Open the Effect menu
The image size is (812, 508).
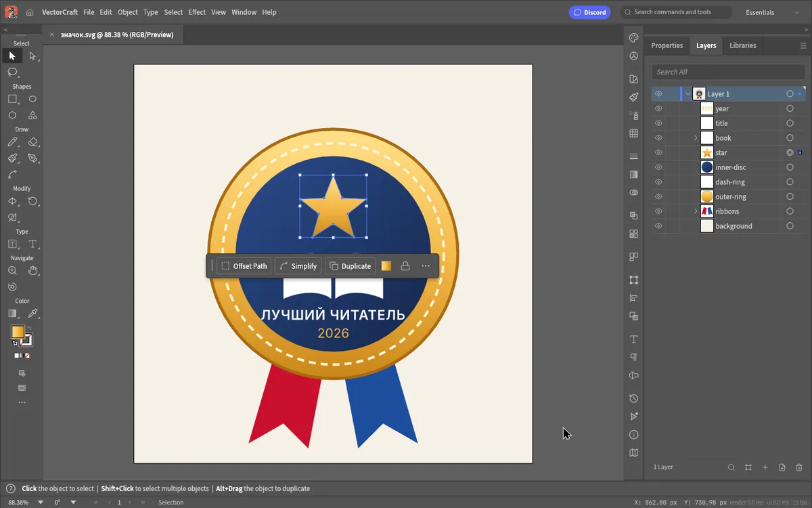coord(197,12)
